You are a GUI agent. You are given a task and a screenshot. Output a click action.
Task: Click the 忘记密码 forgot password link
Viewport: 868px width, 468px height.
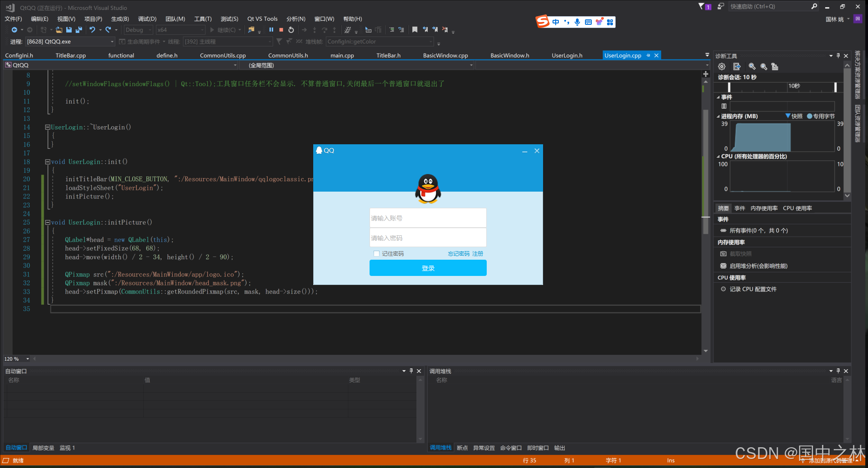(458, 254)
